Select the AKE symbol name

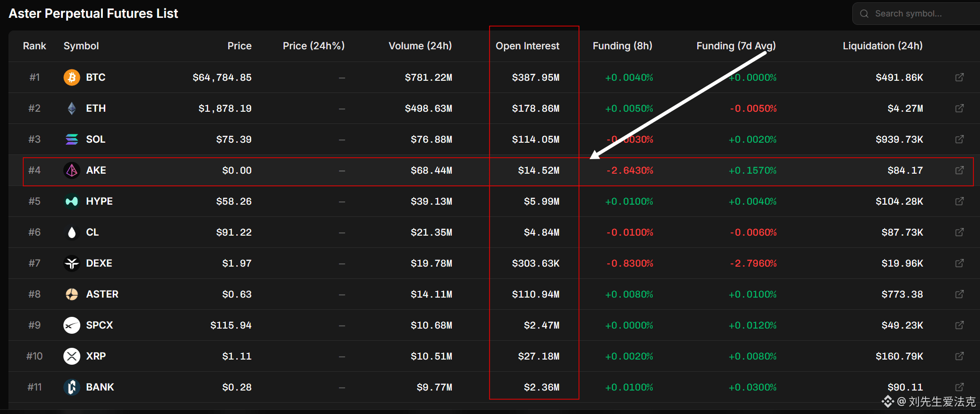coord(96,170)
